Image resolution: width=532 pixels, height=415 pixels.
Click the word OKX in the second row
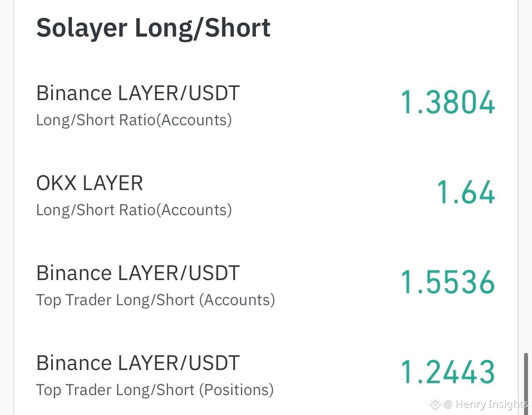(x=55, y=183)
